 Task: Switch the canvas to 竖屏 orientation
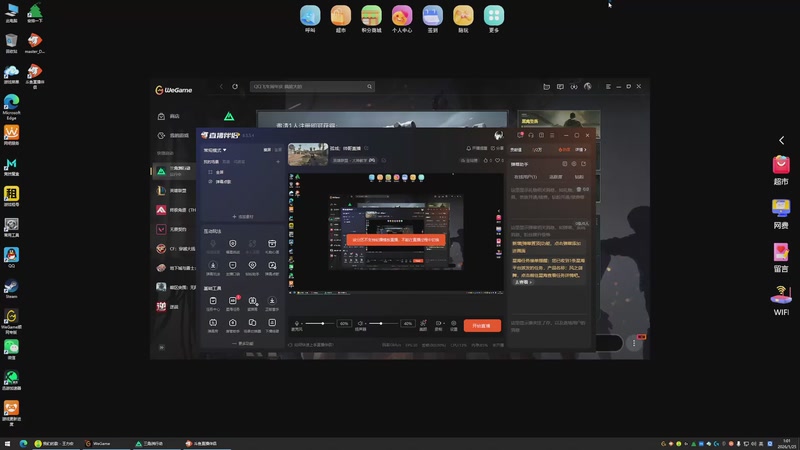(278, 149)
